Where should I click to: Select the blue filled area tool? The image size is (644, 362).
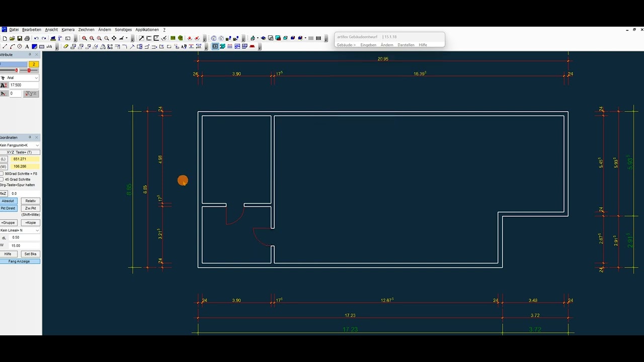(34, 46)
